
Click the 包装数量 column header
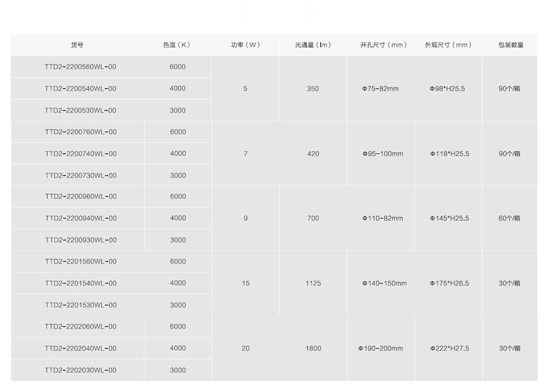tap(511, 45)
